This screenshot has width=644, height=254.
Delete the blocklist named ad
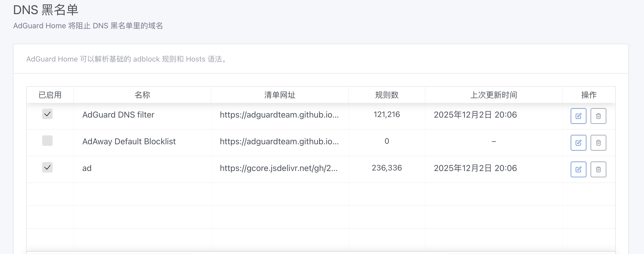[598, 169]
